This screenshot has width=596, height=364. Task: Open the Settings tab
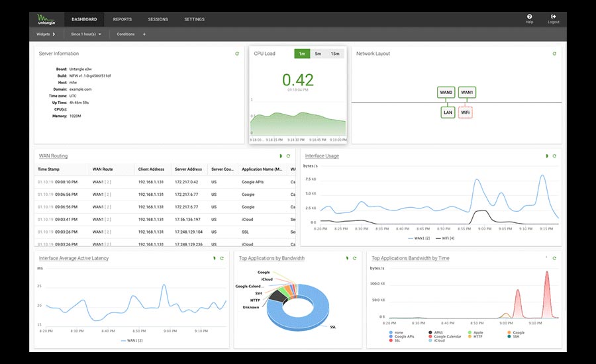point(194,19)
